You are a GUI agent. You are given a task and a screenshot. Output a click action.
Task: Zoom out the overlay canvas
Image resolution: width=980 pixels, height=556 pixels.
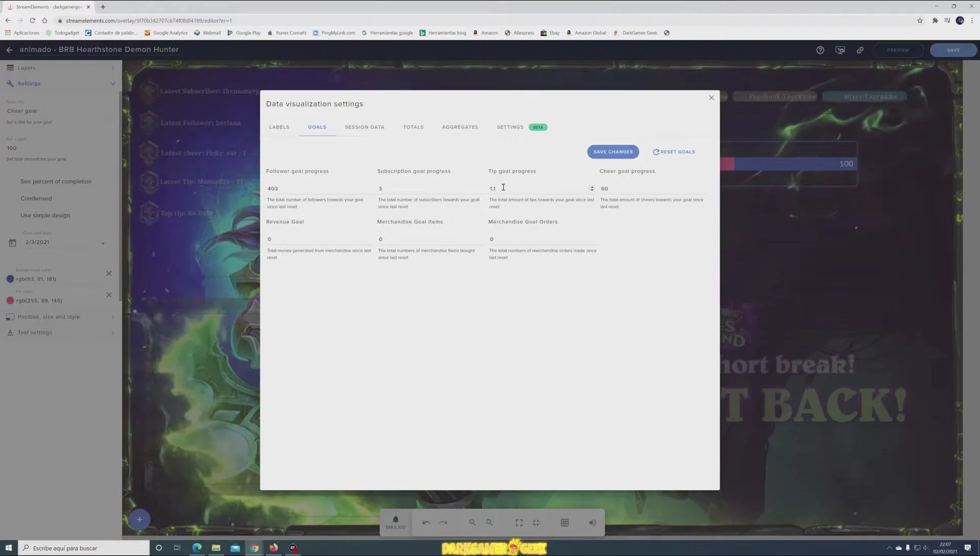489,523
